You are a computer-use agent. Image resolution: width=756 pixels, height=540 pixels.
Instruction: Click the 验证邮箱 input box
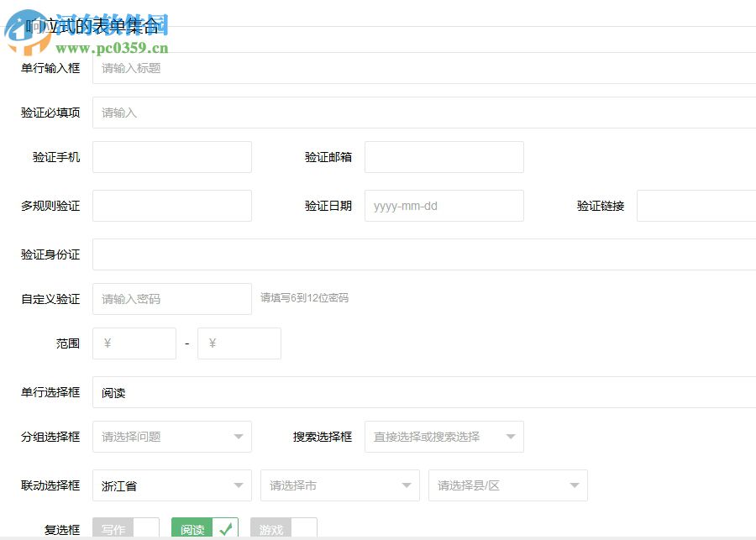[x=444, y=157]
